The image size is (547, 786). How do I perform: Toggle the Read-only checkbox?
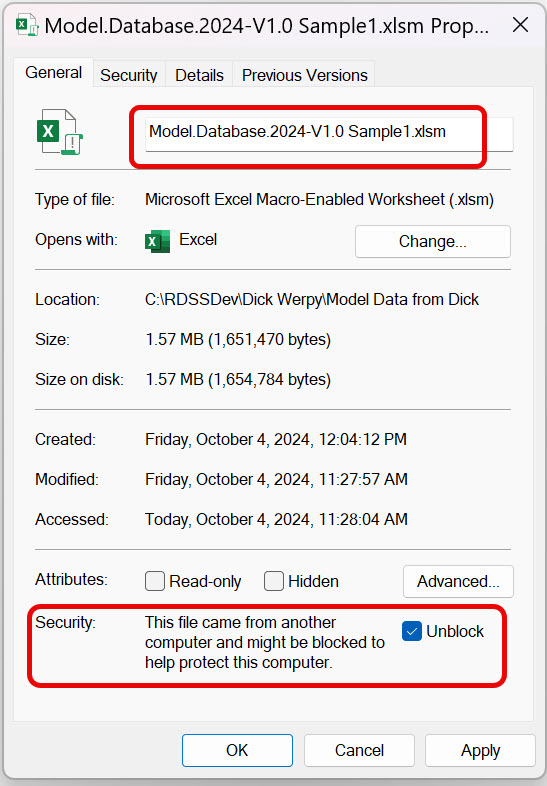coord(155,581)
